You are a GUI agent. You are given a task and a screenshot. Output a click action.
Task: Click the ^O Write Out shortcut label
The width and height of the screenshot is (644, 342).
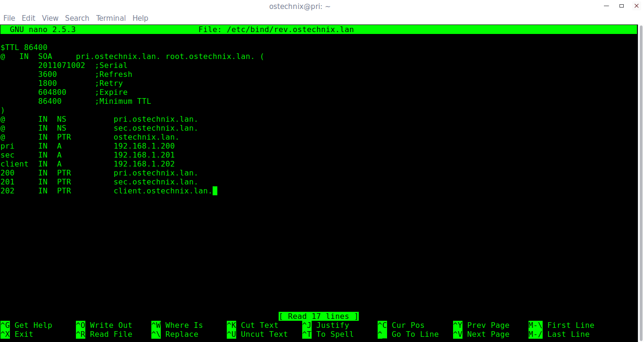[x=104, y=325]
